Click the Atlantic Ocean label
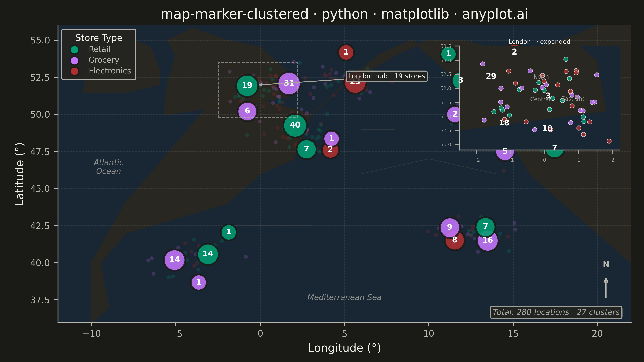644x362 pixels. [x=108, y=167]
